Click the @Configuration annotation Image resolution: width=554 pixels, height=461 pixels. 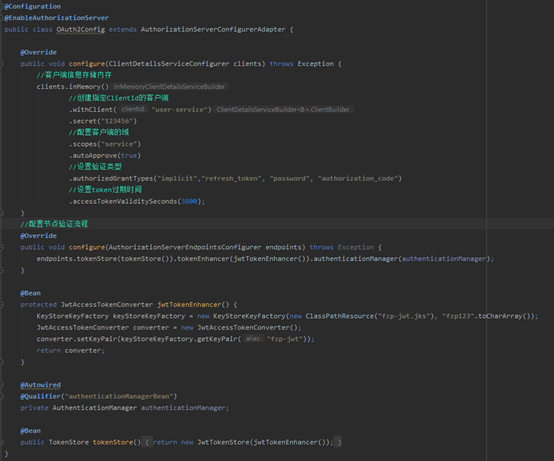[33, 6]
